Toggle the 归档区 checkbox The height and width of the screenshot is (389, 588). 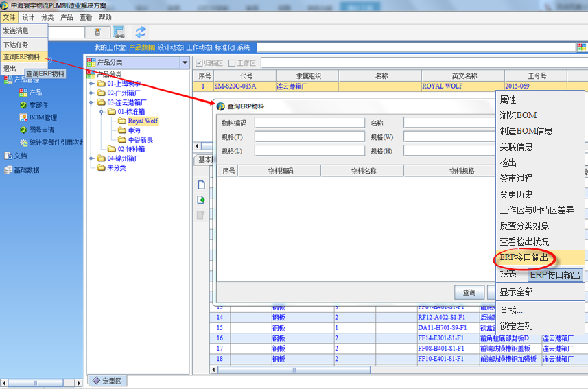(200, 63)
